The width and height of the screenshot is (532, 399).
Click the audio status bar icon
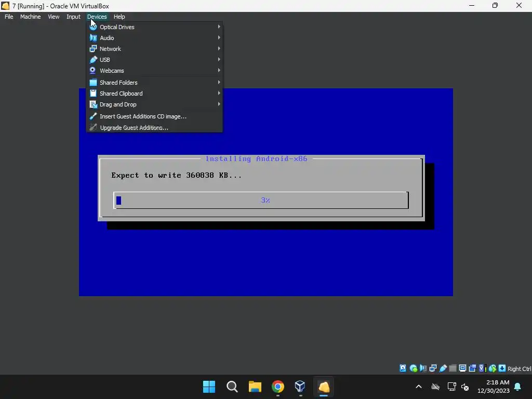point(423,368)
